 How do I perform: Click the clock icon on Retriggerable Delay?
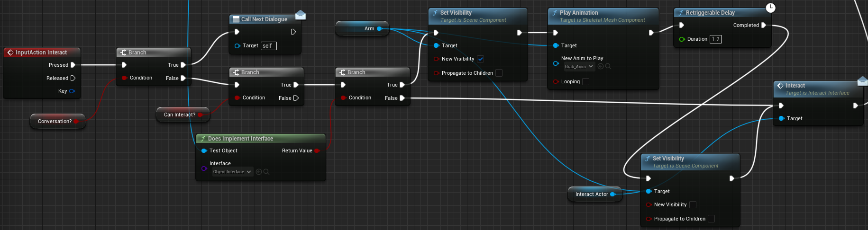coord(771,8)
